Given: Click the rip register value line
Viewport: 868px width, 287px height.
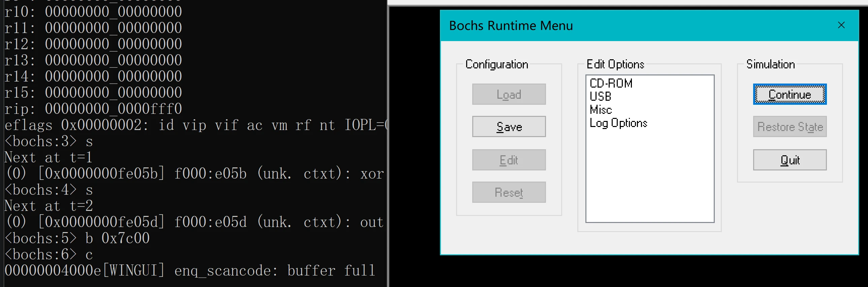Looking at the screenshot, I should coord(93,109).
